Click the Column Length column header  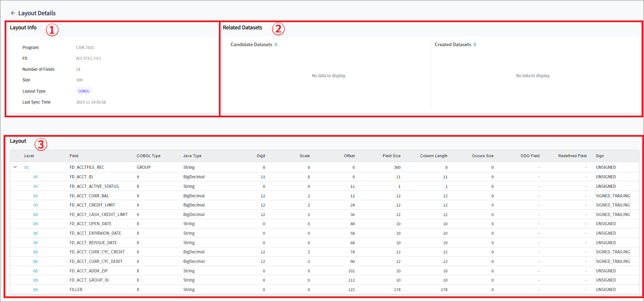pyautogui.click(x=434, y=156)
